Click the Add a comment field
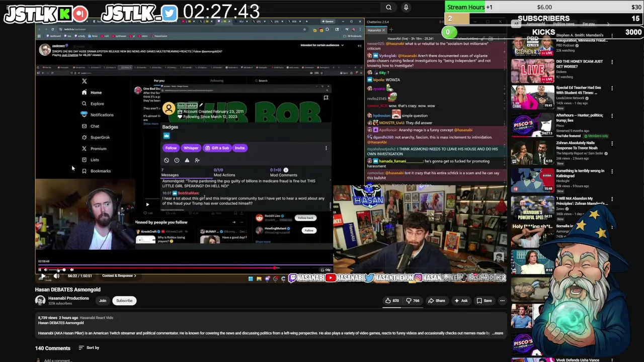The height and width of the screenshot is (362, 644). [x=57, y=360]
